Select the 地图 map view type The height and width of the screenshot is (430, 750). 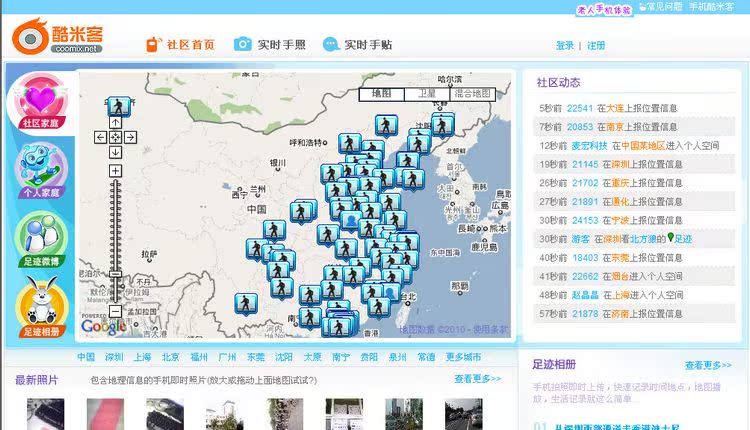pyautogui.click(x=381, y=94)
